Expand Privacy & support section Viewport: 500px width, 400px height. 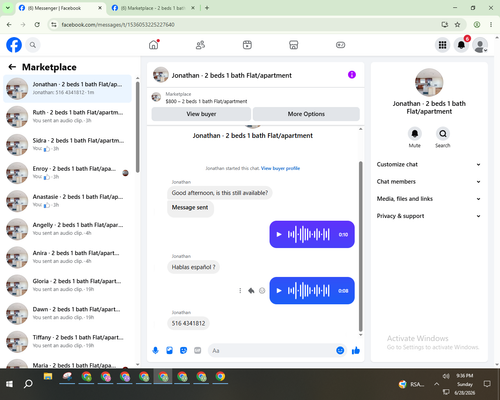point(429,216)
